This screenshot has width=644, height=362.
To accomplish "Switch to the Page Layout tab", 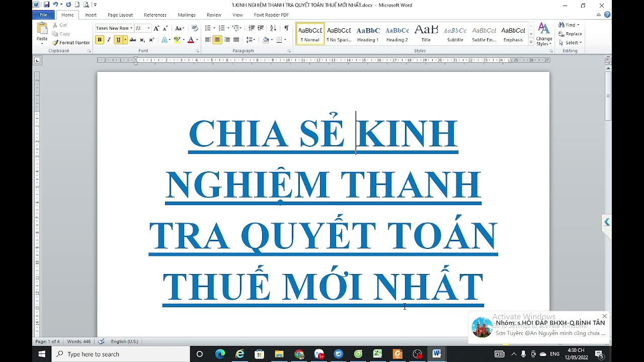I will (120, 15).
